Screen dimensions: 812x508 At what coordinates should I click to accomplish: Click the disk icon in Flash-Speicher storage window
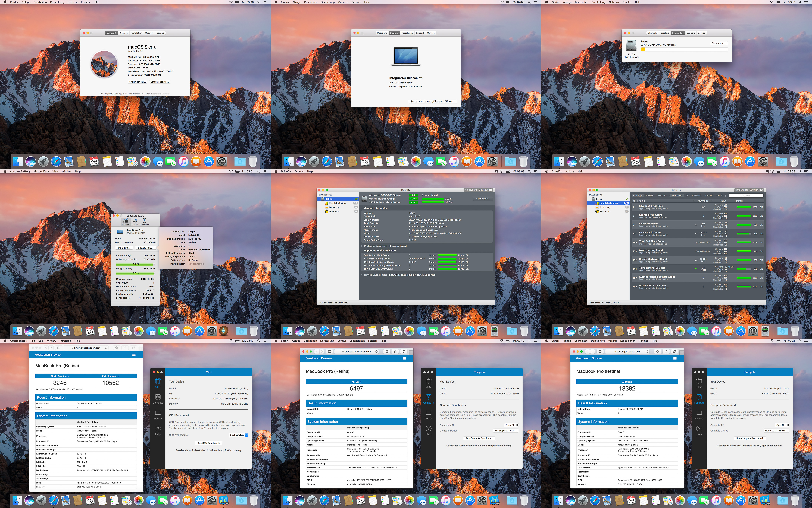click(631, 46)
